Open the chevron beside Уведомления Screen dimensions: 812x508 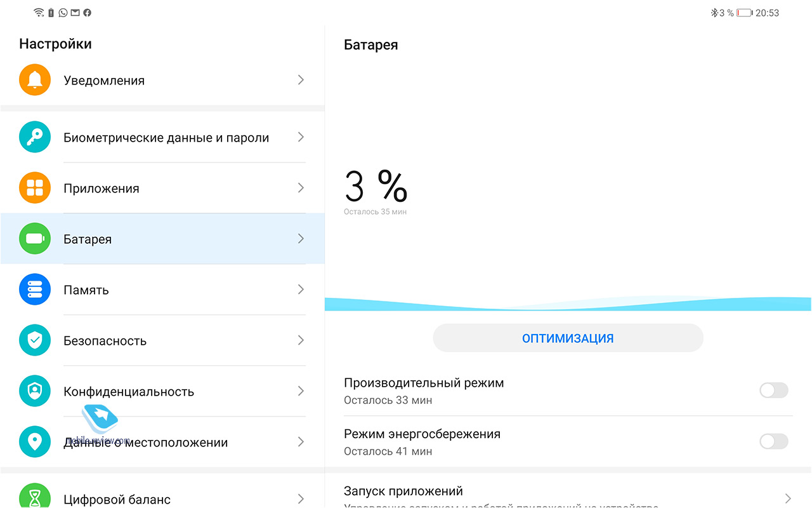point(301,80)
